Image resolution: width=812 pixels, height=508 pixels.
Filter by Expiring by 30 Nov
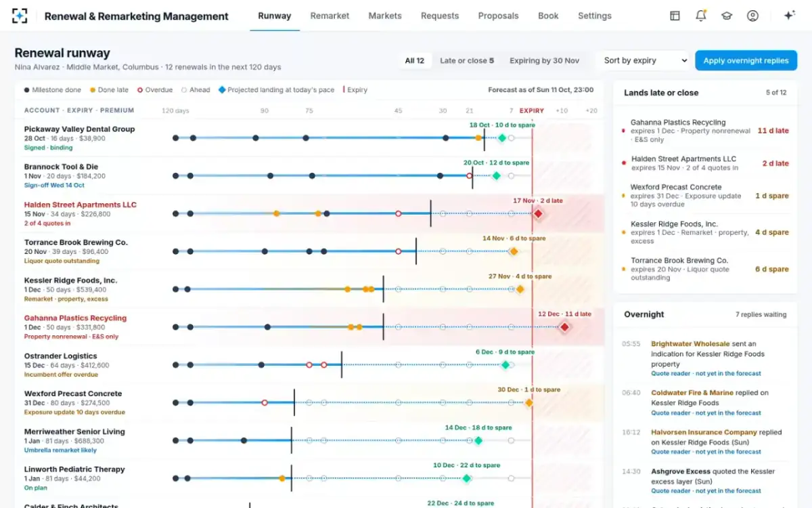544,60
